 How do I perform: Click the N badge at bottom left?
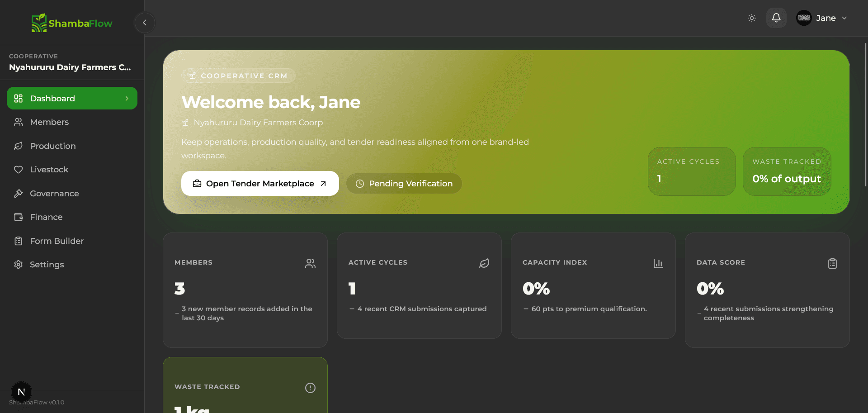[x=21, y=392]
